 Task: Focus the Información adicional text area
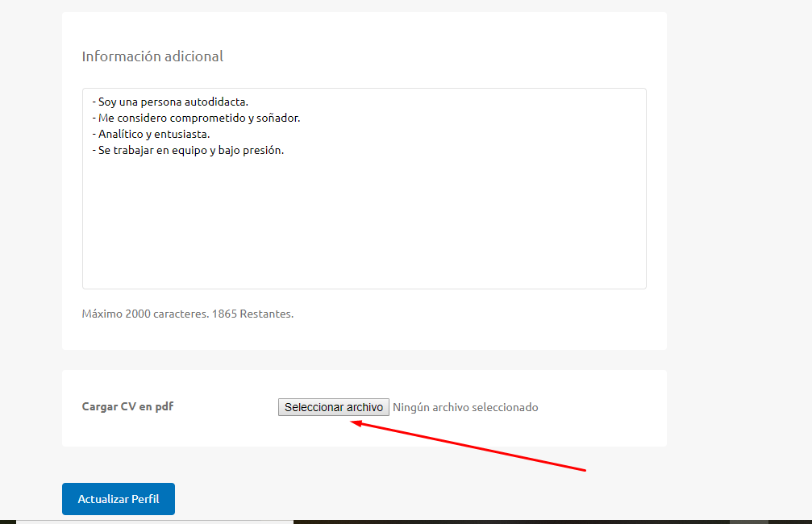tap(364, 189)
